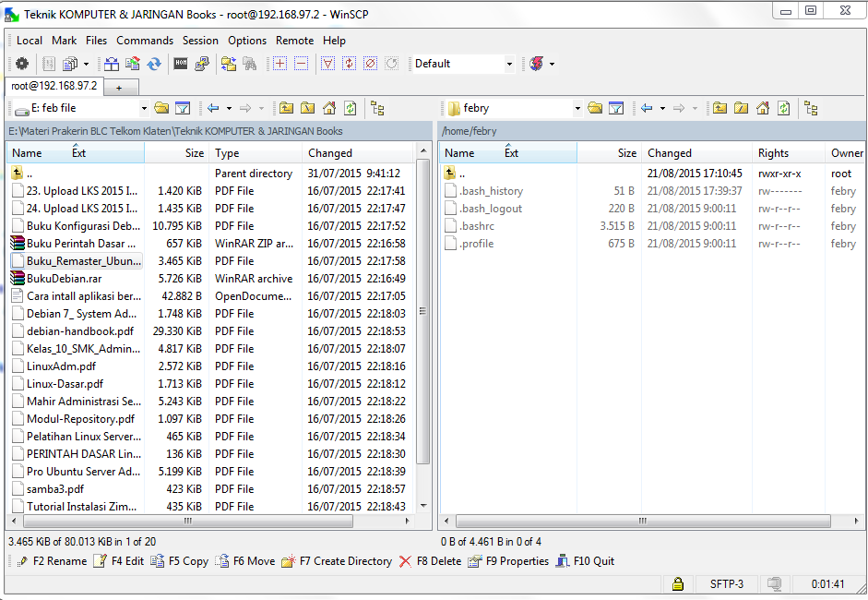Open the Files menu
This screenshot has width=868, height=600.
click(96, 41)
